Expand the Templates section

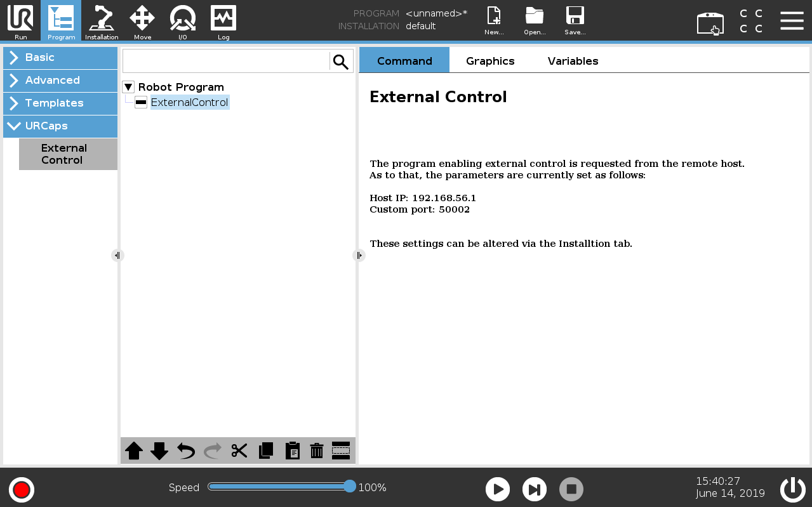pos(60,103)
